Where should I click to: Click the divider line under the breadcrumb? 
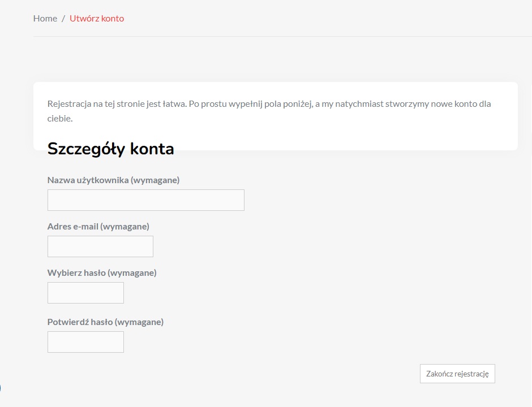pyautogui.click(x=282, y=36)
